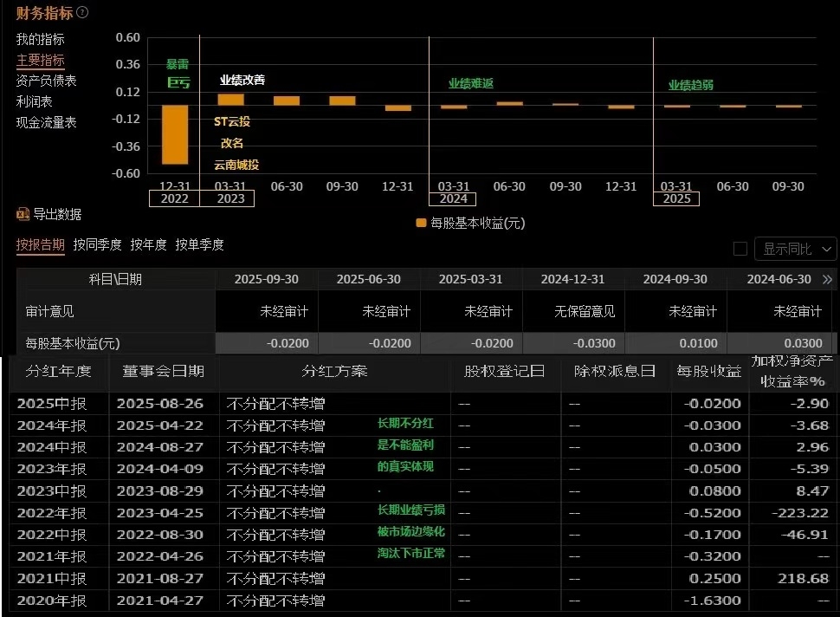Screen dimensions: 840x617
Task: Click the 2025-06-30 column header
Action: (369, 279)
